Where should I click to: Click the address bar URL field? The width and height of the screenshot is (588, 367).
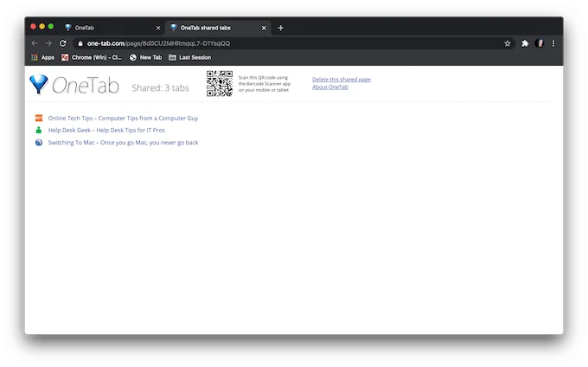pos(292,43)
